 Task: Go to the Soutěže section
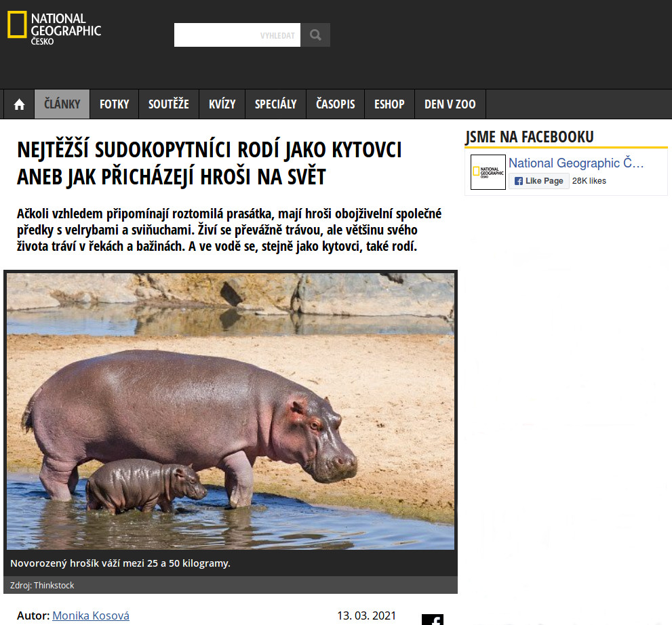[169, 104]
